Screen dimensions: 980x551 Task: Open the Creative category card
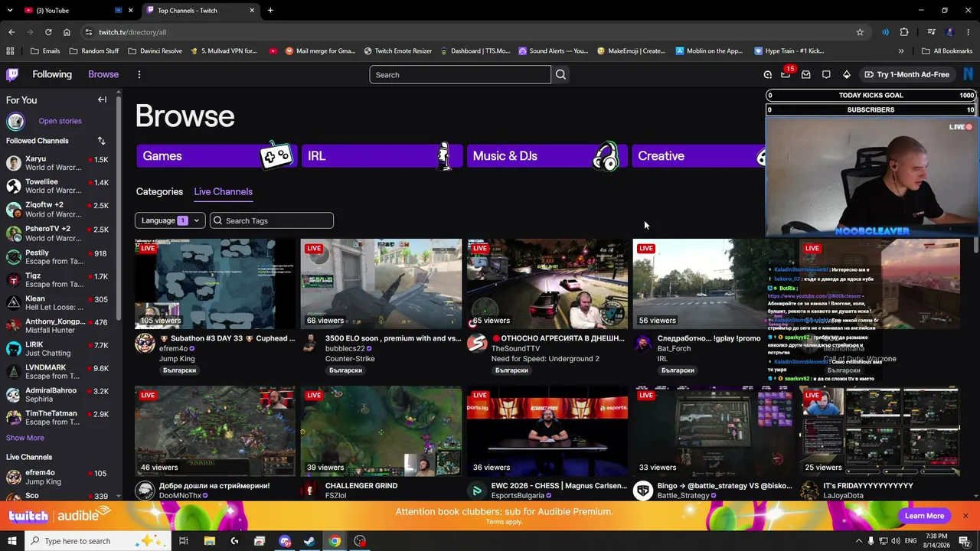click(x=699, y=156)
